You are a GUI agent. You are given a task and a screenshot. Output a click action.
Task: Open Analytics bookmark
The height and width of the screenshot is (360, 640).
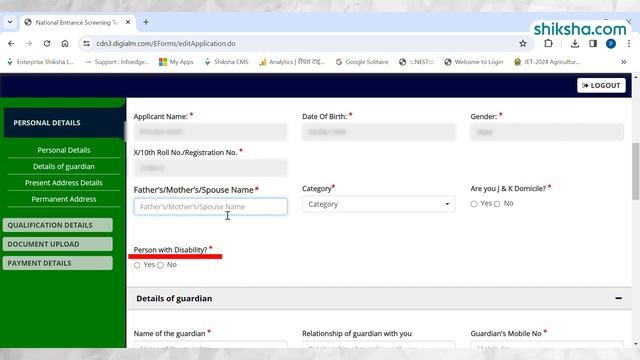click(x=292, y=62)
